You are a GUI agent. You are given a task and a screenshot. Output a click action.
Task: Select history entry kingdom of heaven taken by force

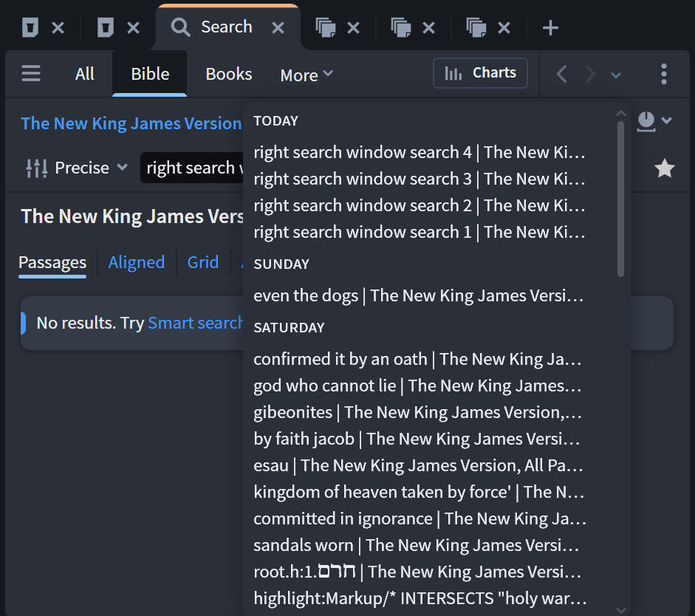tap(420, 492)
